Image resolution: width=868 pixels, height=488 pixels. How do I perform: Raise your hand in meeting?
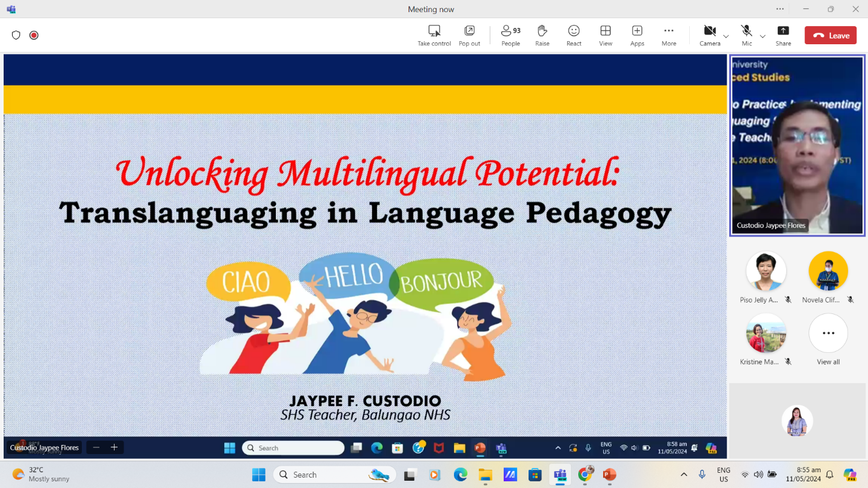pos(542,31)
